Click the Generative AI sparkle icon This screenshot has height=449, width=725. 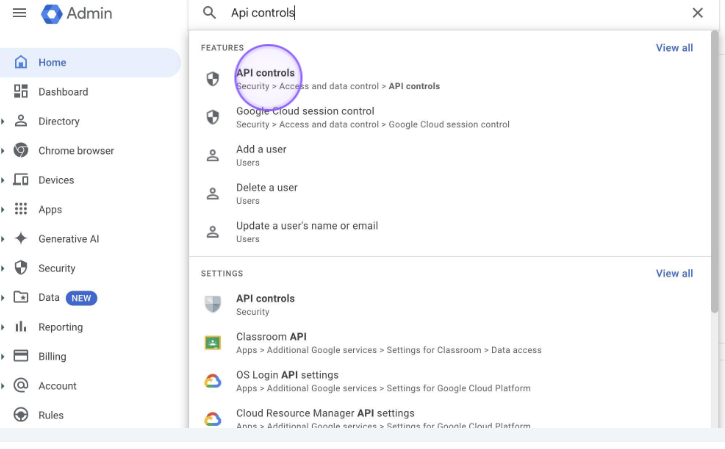[x=21, y=238]
